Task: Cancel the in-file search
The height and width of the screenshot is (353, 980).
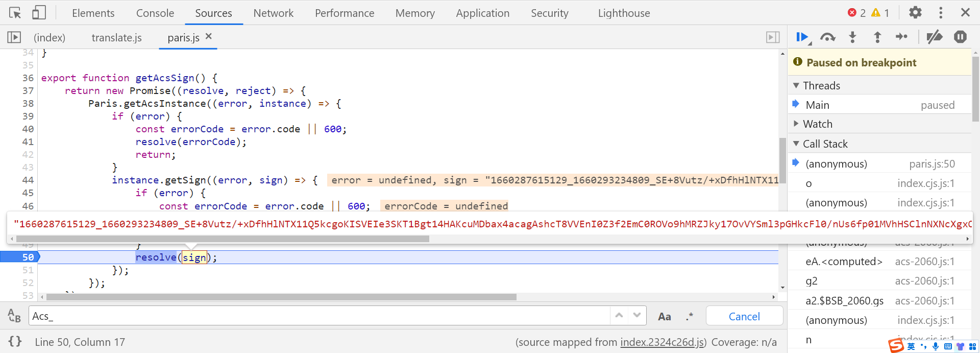Action: (x=744, y=316)
